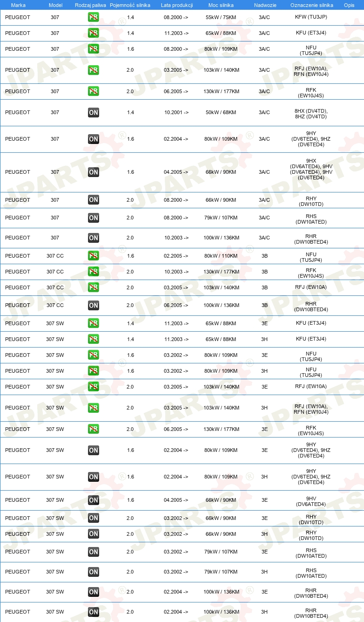Click the PB fuel icon in the 307 SW 3E NFU (TU5JP4) row
This screenshot has height=622, width=364.
(94, 355)
